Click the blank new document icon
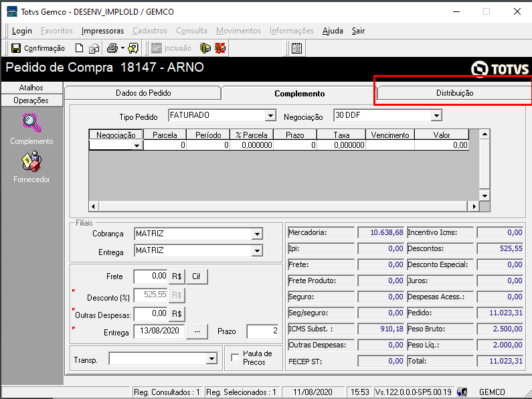532x399 pixels. [79, 48]
